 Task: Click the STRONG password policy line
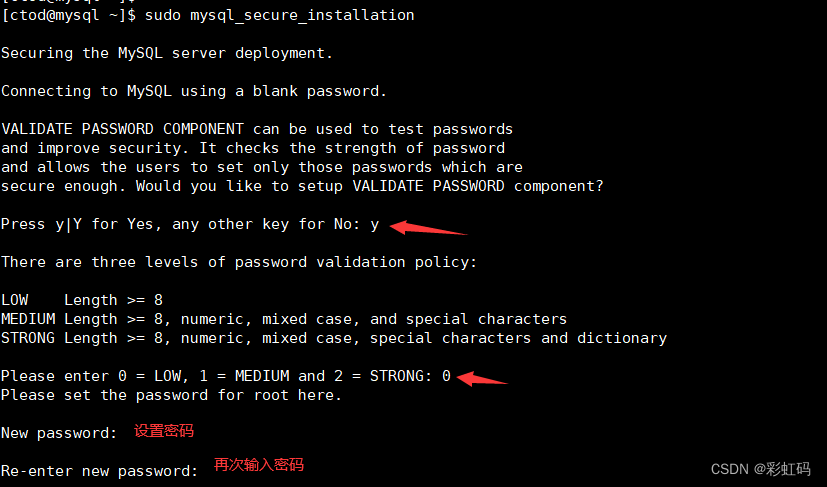(x=334, y=338)
